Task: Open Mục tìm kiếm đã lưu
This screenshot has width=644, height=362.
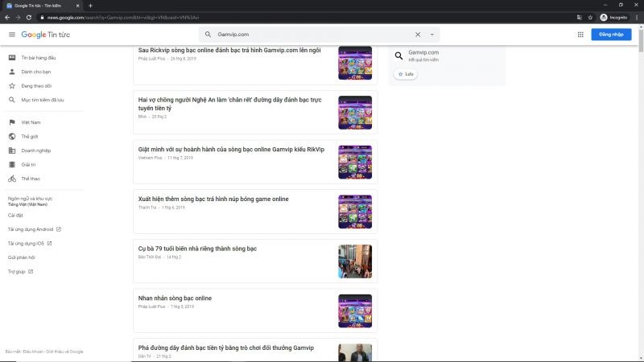Action: click(x=42, y=100)
